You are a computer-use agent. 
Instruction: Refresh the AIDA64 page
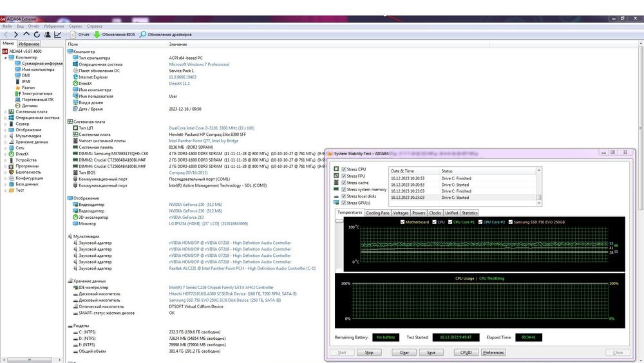[37, 35]
